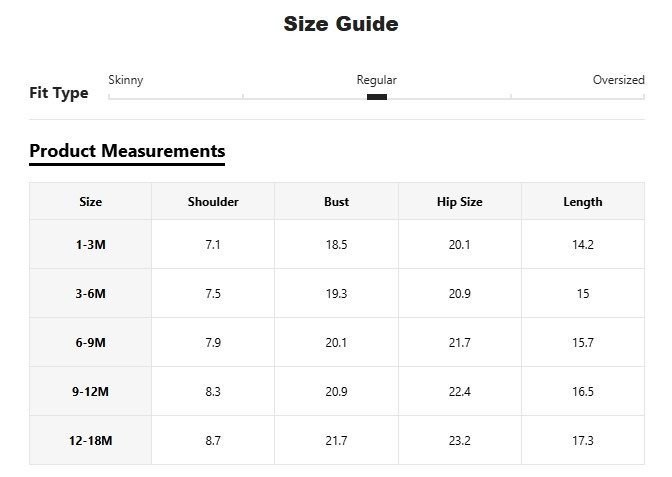Click the Fit Type label

click(59, 93)
